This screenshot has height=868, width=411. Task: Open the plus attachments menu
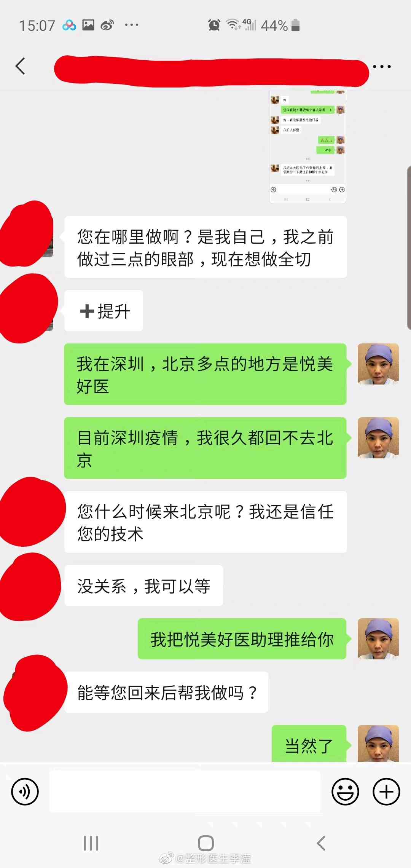[x=386, y=792]
